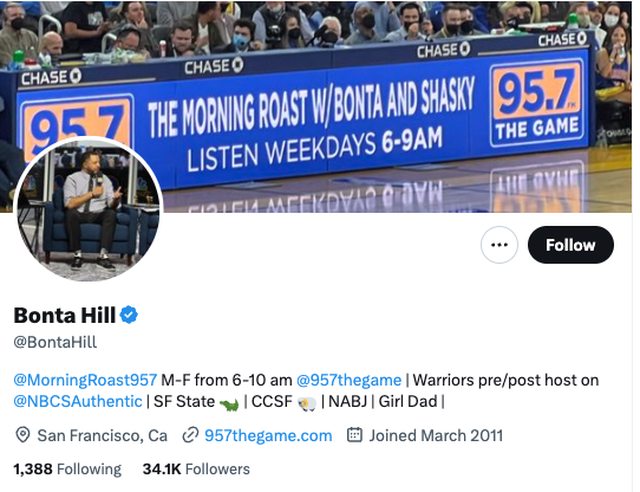Click the Bonta Hill display name

(x=64, y=315)
